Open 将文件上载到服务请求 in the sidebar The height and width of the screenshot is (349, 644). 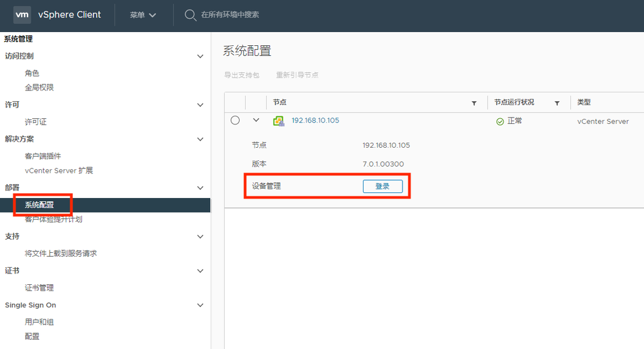click(x=61, y=253)
